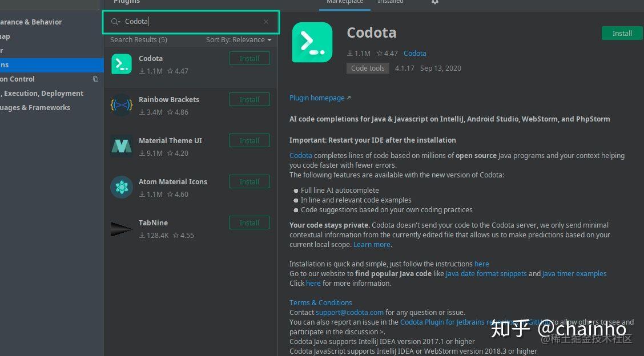This screenshot has width=644, height=356.
Task: Click the Codota vendor link near rating
Action: point(415,54)
